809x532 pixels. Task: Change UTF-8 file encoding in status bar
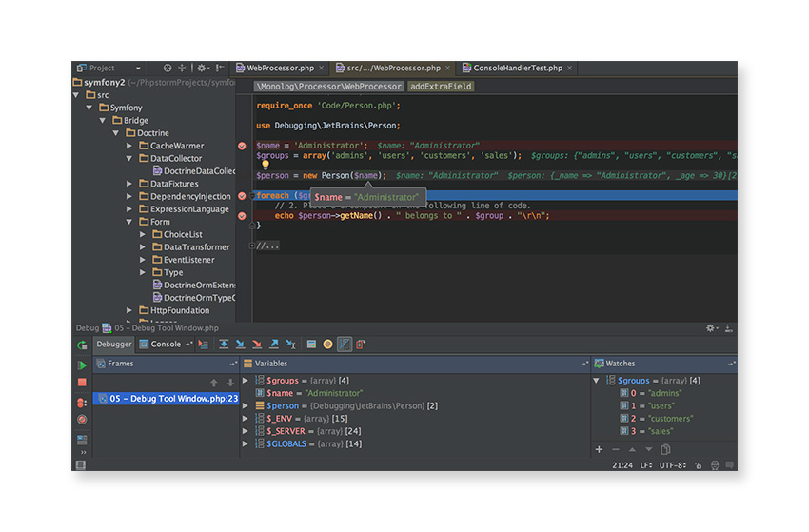tap(673, 465)
